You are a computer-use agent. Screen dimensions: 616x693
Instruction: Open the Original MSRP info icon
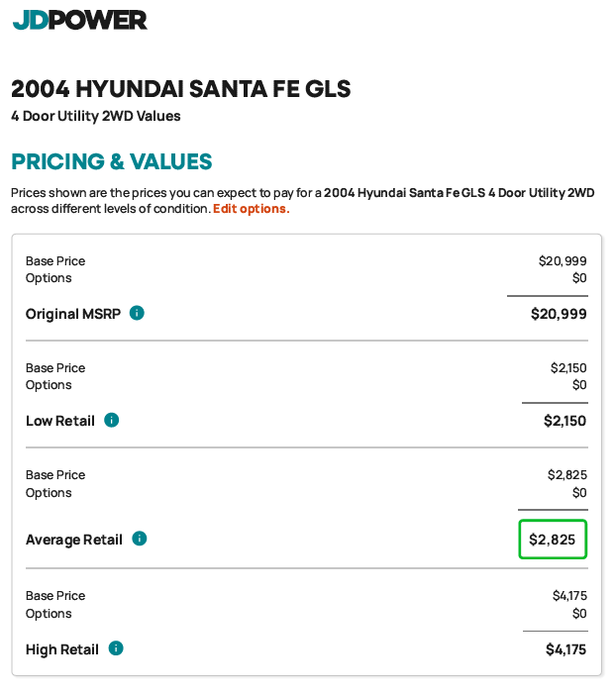click(x=137, y=313)
